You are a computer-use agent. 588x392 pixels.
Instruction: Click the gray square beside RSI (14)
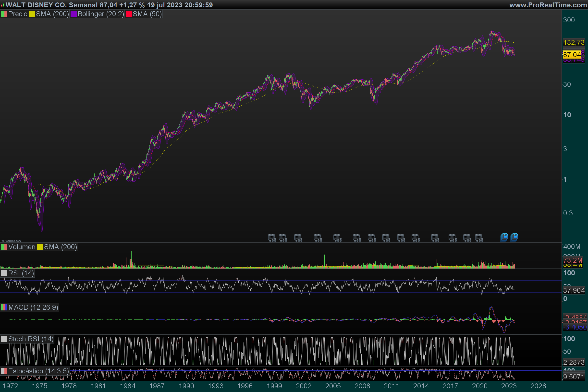click(x=4, y=273)
